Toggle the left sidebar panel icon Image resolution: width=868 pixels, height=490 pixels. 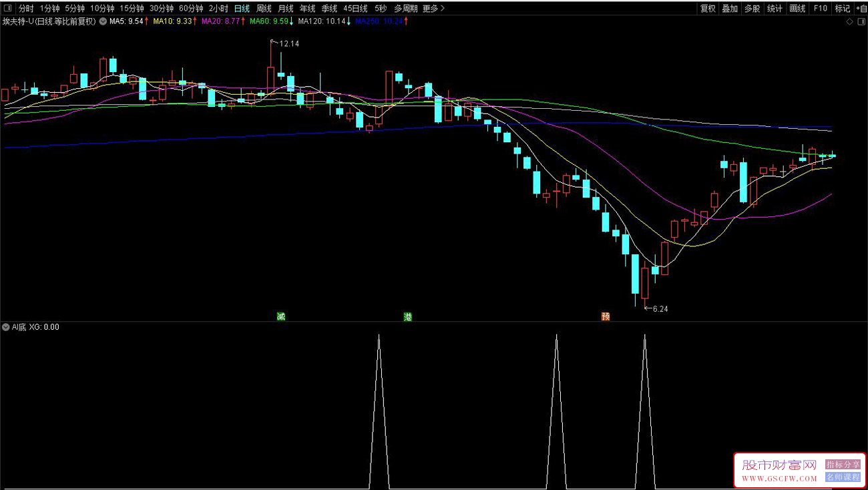[8, 9]
